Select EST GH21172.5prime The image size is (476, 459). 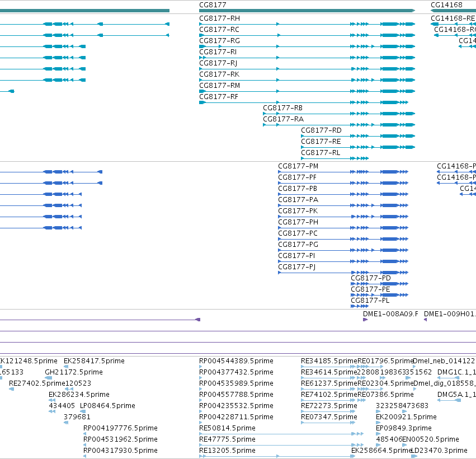[x=74, y=372]
